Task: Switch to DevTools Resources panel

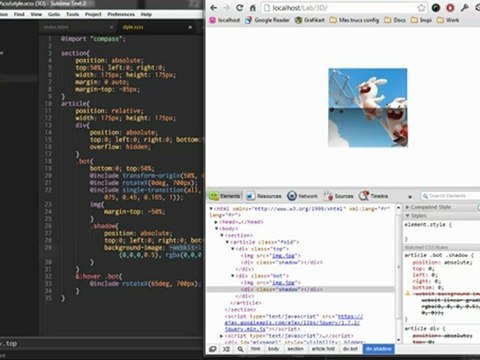Action: point(264,196)
